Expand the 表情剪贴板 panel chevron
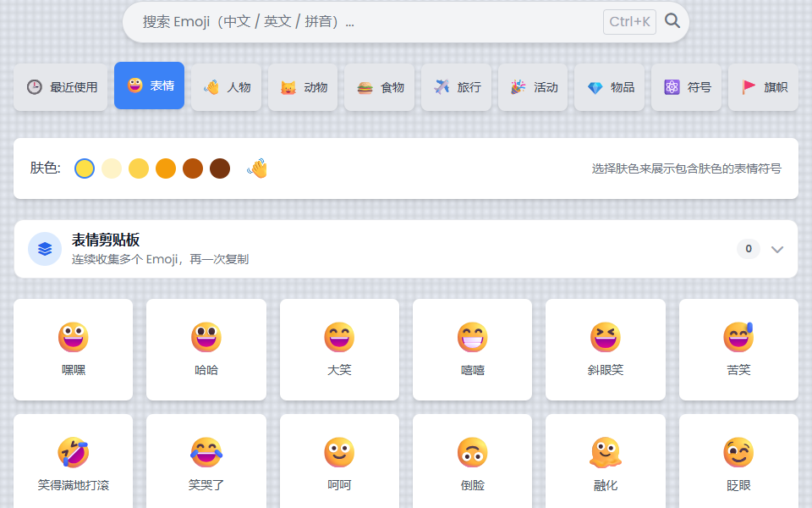The image size is (812, 508). point(776,249)
